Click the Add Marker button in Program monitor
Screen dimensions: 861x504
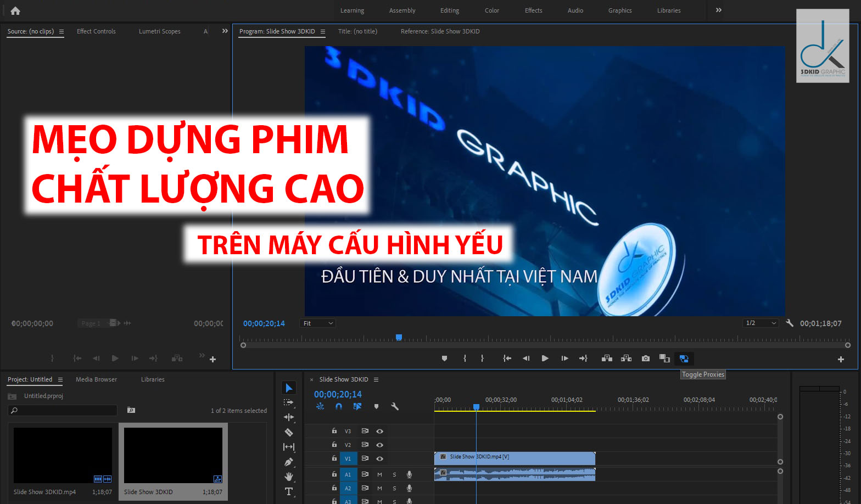tap(444, 359)
